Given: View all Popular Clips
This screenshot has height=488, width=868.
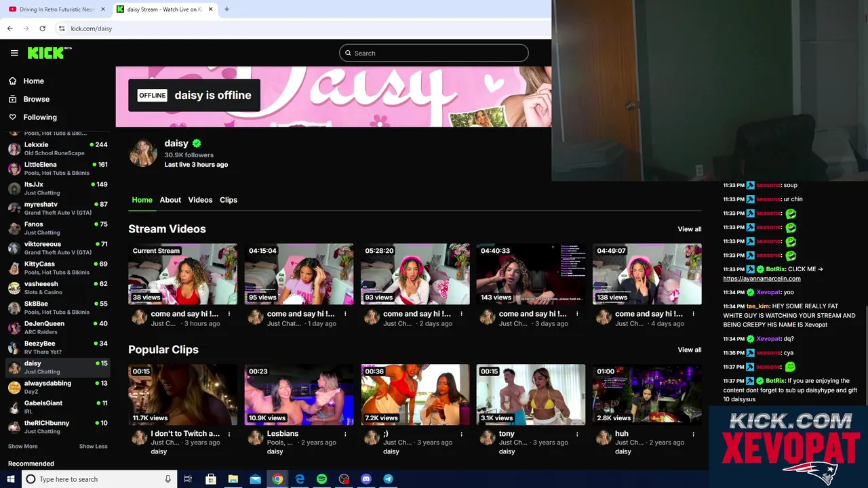Looking at the screenshot, I should [x=689, y=350].
